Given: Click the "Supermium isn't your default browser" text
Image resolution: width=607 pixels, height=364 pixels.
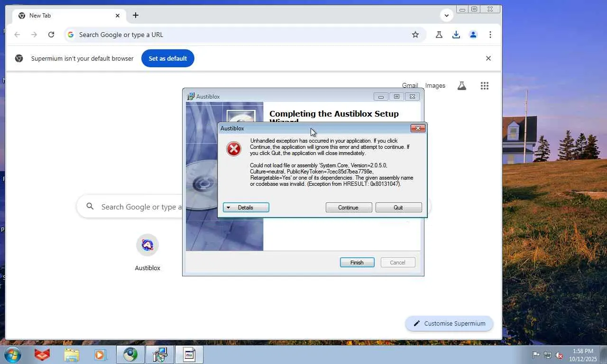Looking at the screenshot, I should [83, 58].
